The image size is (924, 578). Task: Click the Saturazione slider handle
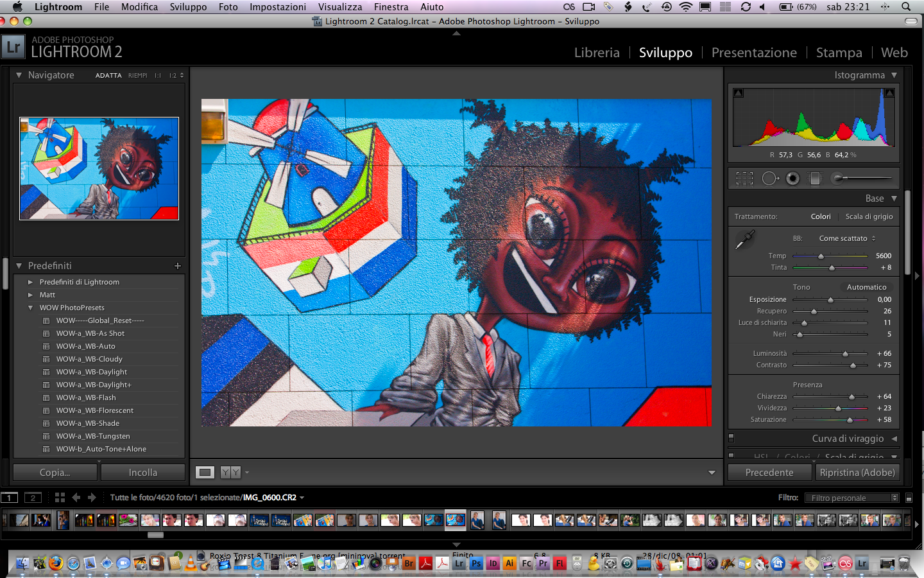(850, 420)
